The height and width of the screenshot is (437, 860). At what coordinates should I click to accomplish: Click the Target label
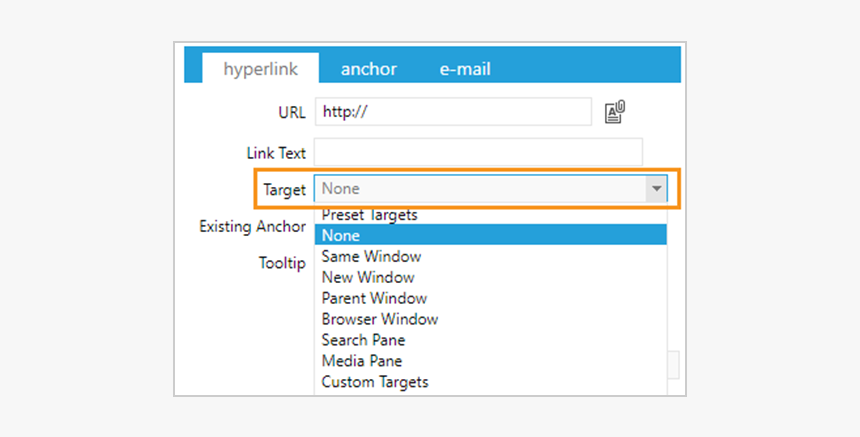pos(284,190)
